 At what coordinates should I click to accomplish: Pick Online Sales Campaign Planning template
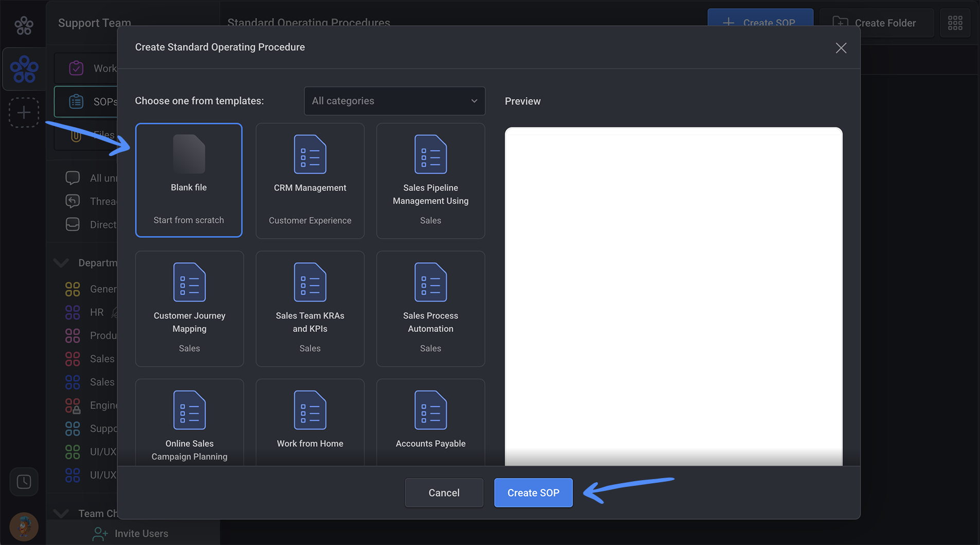point(189,423)
